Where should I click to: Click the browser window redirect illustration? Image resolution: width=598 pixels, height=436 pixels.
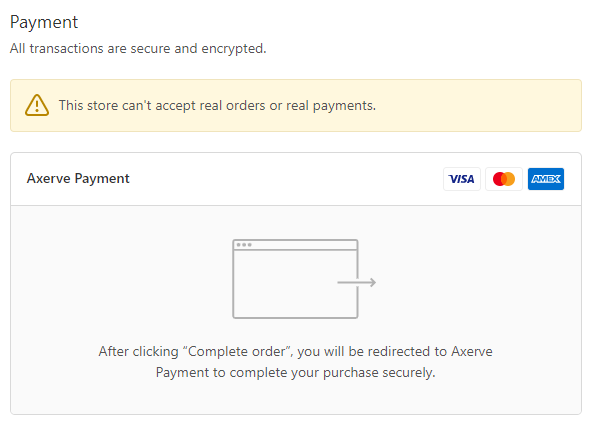(x=304, y=279)
